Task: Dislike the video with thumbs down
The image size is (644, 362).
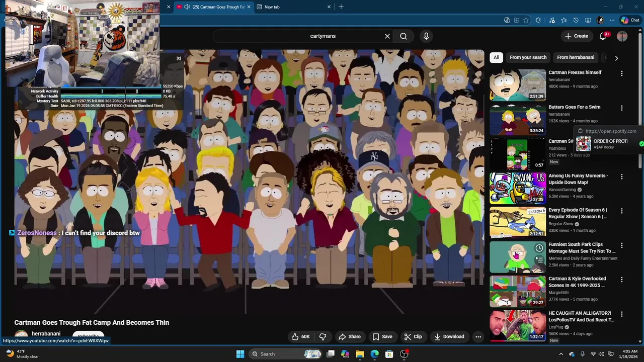Action: coord(323,336)
